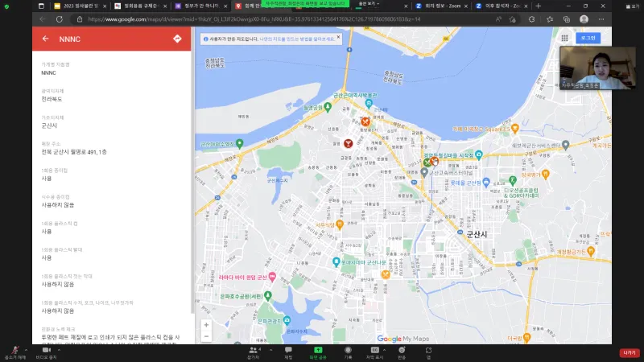644x362 pixels.
Task: Click the 은파호수공원(서편) park pin
Action: point(268,295)
